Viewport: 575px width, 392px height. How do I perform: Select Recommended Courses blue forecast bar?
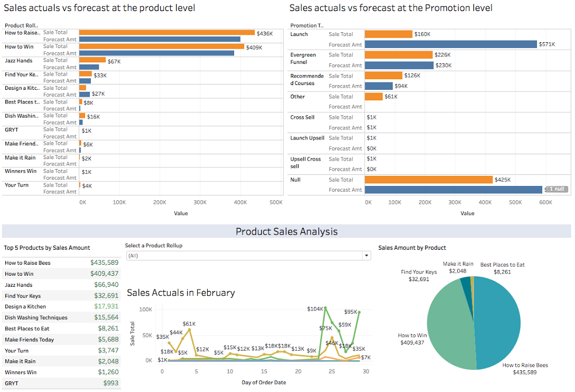[x=378, y=86]
